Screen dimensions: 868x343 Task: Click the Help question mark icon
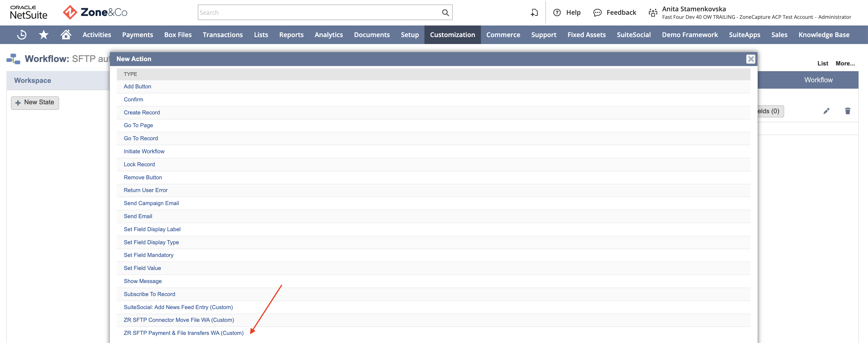557,12
